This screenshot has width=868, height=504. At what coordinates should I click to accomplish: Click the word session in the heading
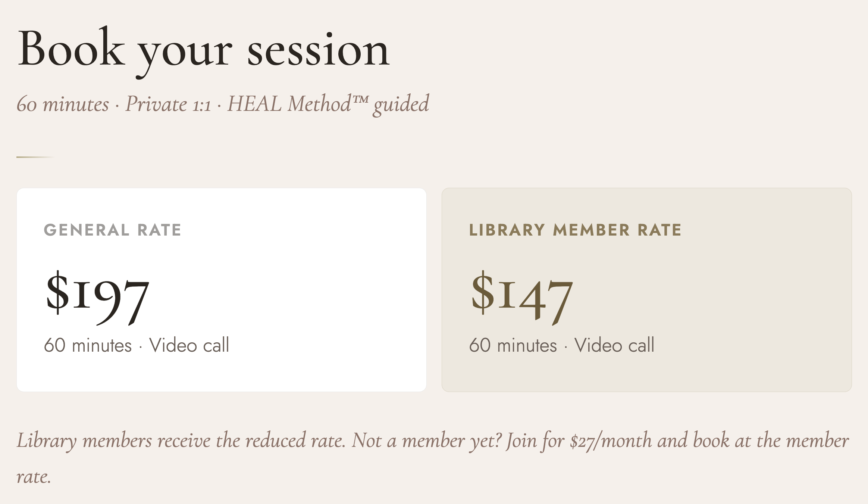[x=318, y=51]
